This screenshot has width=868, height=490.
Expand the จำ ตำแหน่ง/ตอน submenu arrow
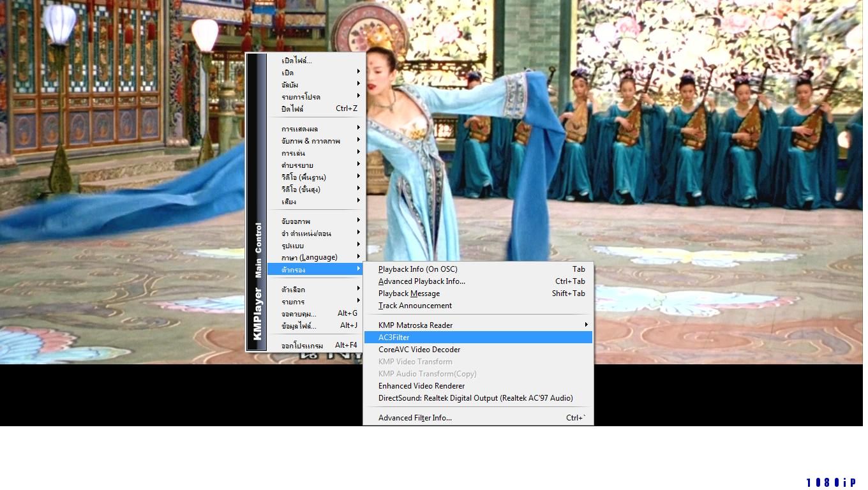coord(359,233)
